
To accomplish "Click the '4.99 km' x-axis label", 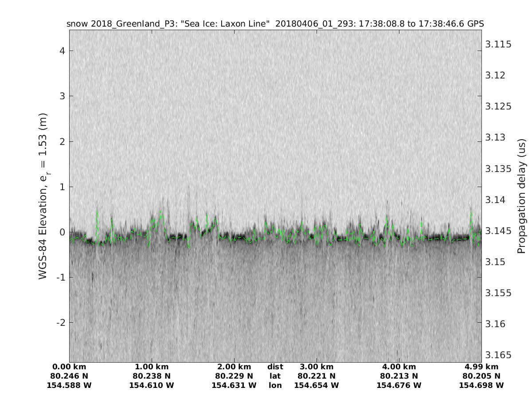I will pos(481,367).
